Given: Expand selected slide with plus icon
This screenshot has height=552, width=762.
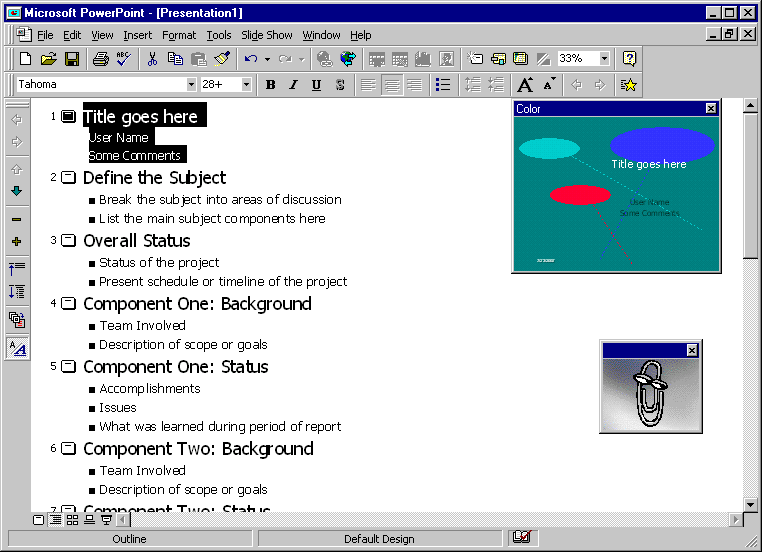Looking at the screenshot, I should 17,242.
